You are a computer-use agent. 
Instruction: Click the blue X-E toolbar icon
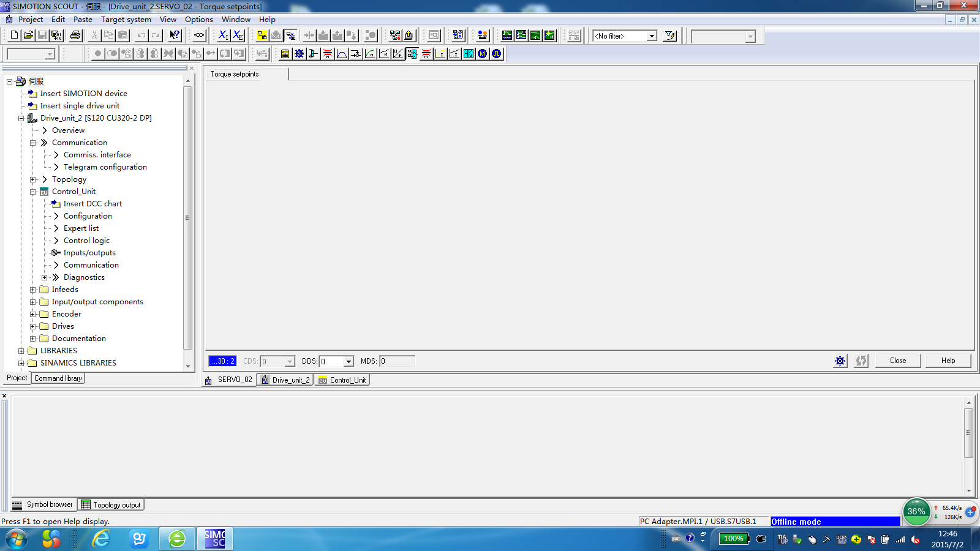[238, 36]
